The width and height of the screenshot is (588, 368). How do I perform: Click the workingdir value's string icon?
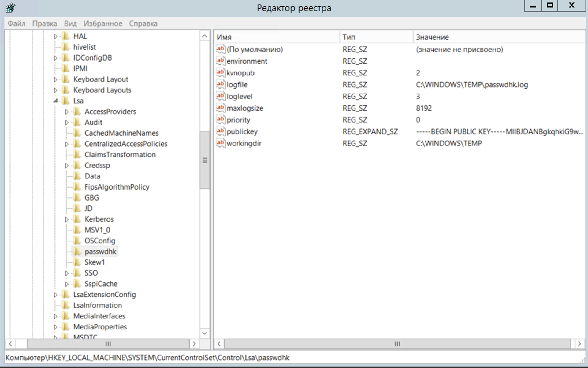tap(220, 143)
